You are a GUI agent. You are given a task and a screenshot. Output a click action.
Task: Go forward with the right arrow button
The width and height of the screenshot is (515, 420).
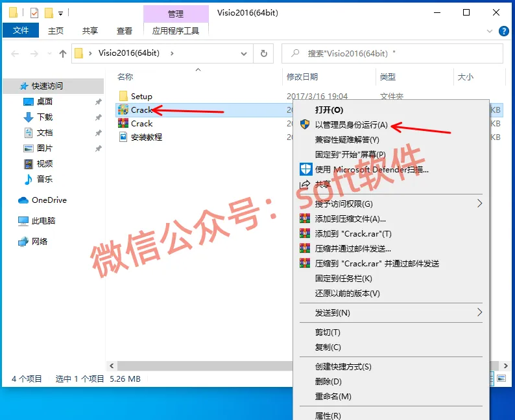34,54
